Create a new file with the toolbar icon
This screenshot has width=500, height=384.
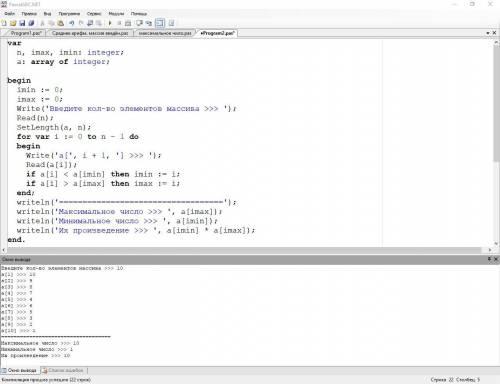pos(4,23)
